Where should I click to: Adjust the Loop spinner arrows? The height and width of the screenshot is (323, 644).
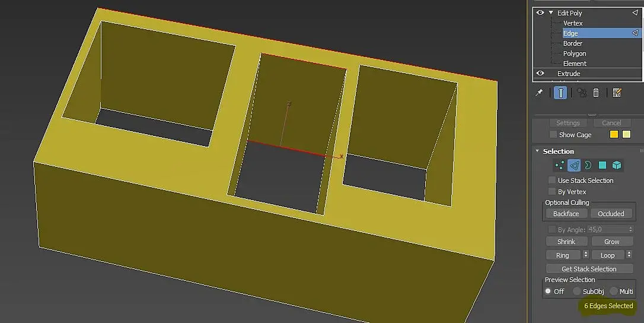pyautogui.click(x=629, y=255)
